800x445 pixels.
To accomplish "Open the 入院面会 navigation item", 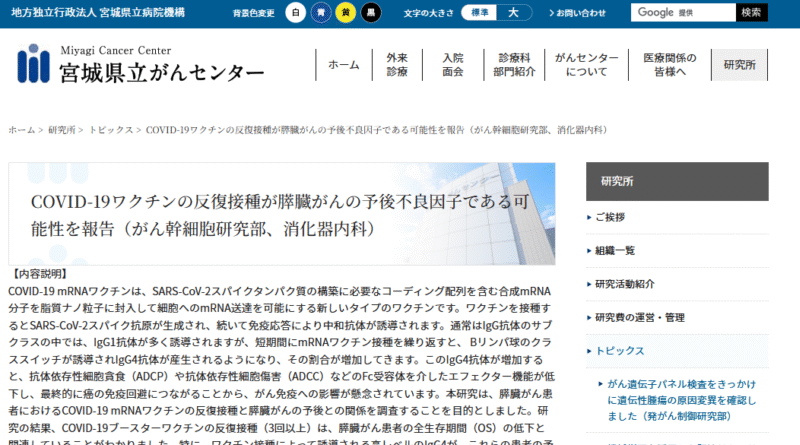I will coord(453,64).
